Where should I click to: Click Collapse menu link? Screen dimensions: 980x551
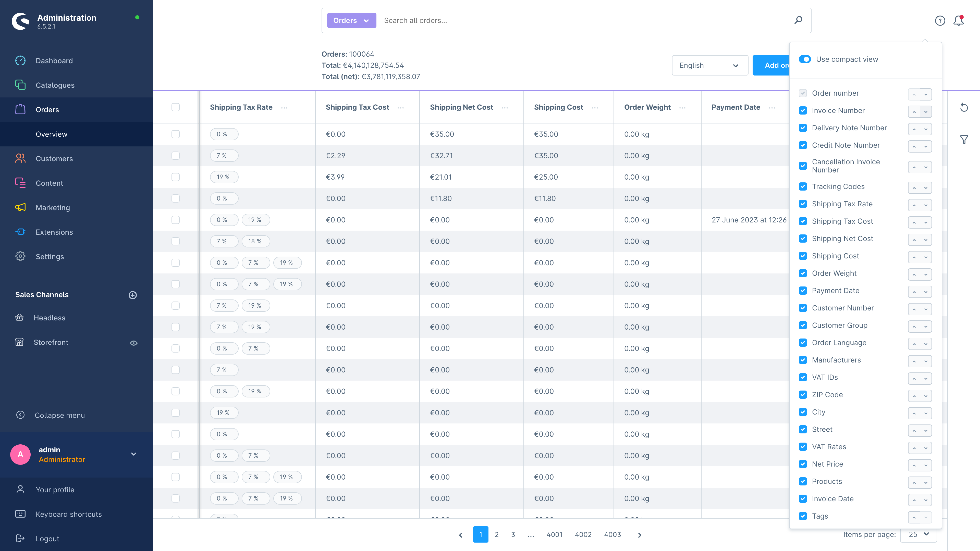pyautogui.click(x=60, y=415)
